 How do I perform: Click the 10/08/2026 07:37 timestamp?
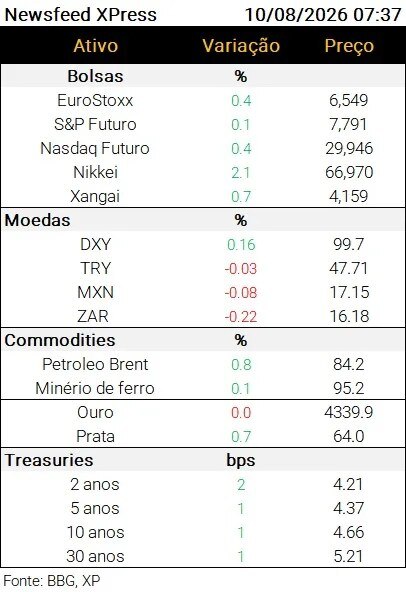pos(323,15)
